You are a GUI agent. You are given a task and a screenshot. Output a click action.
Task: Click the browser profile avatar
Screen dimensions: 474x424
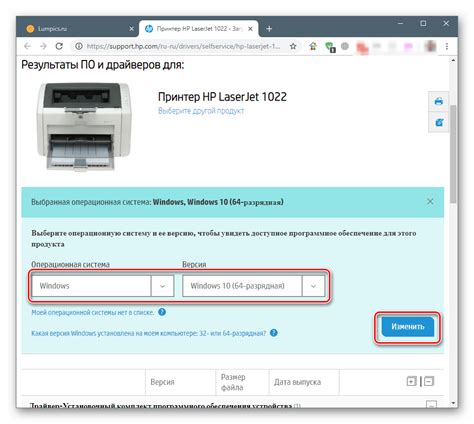(x=430, y=46)
